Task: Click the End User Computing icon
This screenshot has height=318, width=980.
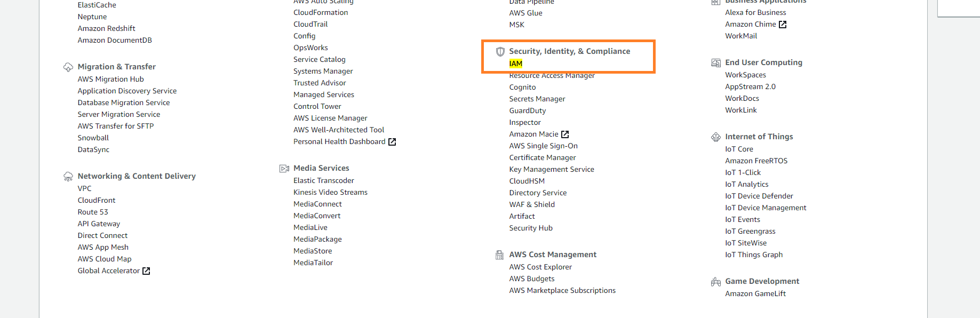Action: [x=715, y=63]
